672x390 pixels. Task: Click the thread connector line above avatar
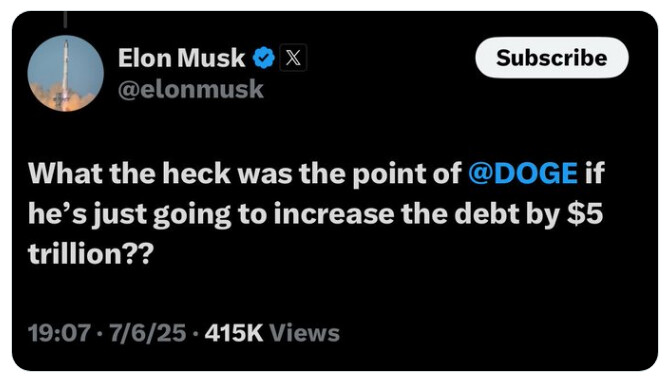pyautogui.click(x=66, y=20)
